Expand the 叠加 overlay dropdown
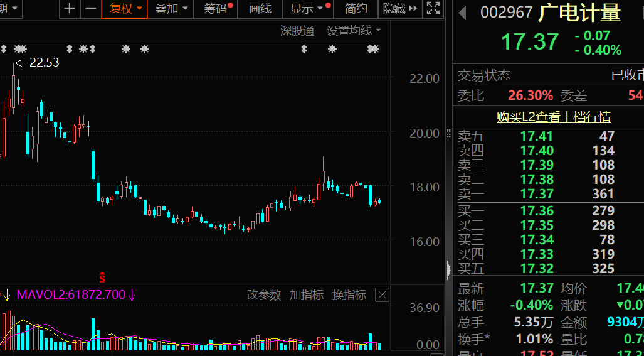644x356 pixels. pyautogui.click(x=170, y=9)
